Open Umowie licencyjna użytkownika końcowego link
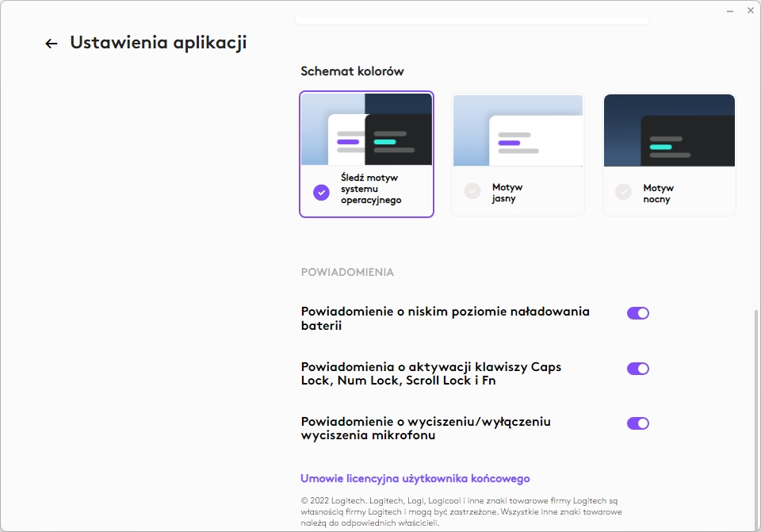Screen dimensions: 761x532 click(415, 479)
